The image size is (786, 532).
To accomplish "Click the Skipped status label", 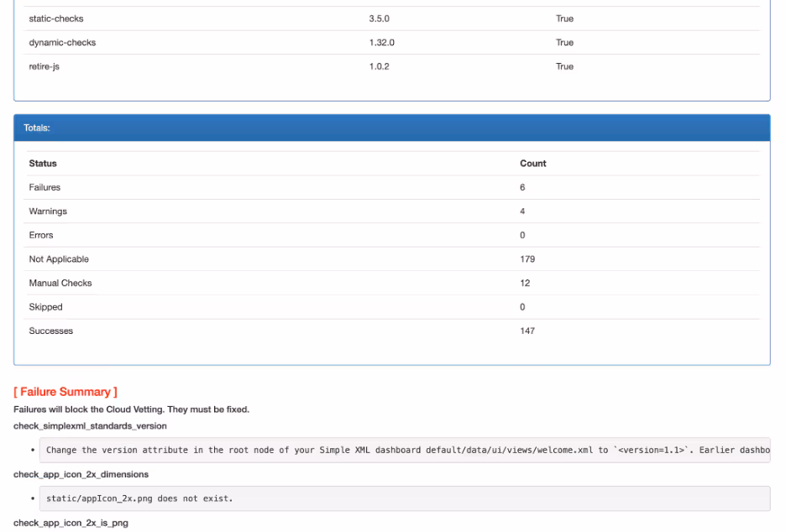I will pyautogui.click(x=45, y=307).
